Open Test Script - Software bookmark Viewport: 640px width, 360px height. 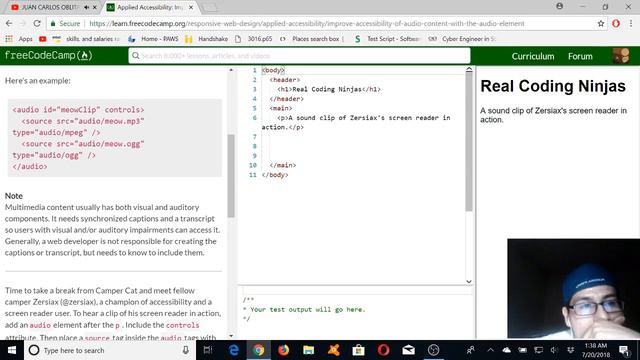pos(387,39)
